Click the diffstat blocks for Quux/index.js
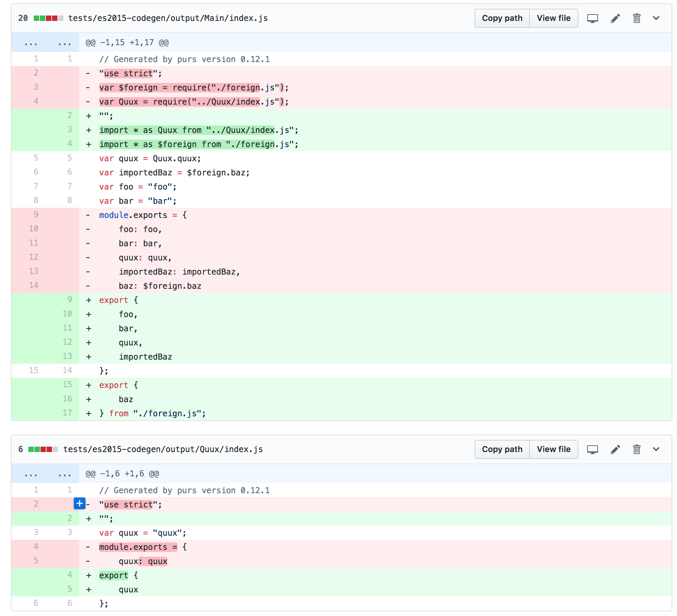 coord(43,449)
